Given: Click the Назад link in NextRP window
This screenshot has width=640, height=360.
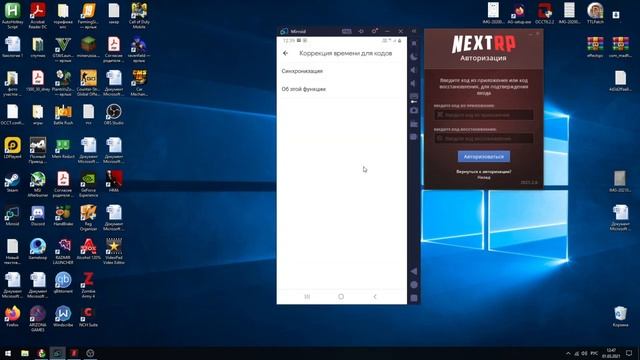Looking at the screenshot, I should [484, 178].
